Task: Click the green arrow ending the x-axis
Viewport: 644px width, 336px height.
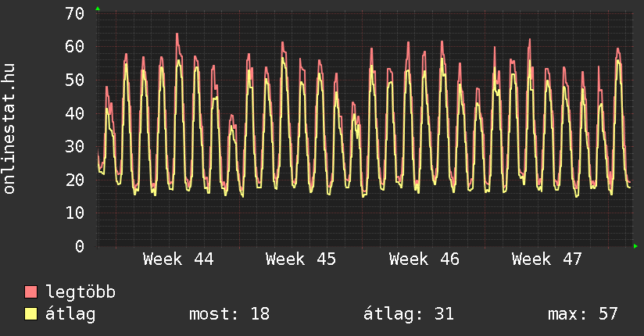Action: [x=636, y=246]
